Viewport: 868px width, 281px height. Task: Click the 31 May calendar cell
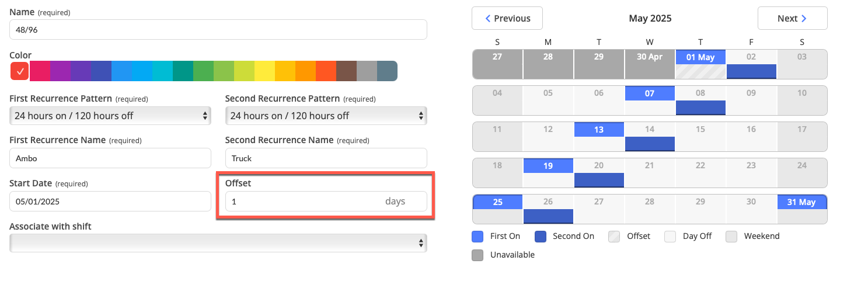(x=803, y=209)
